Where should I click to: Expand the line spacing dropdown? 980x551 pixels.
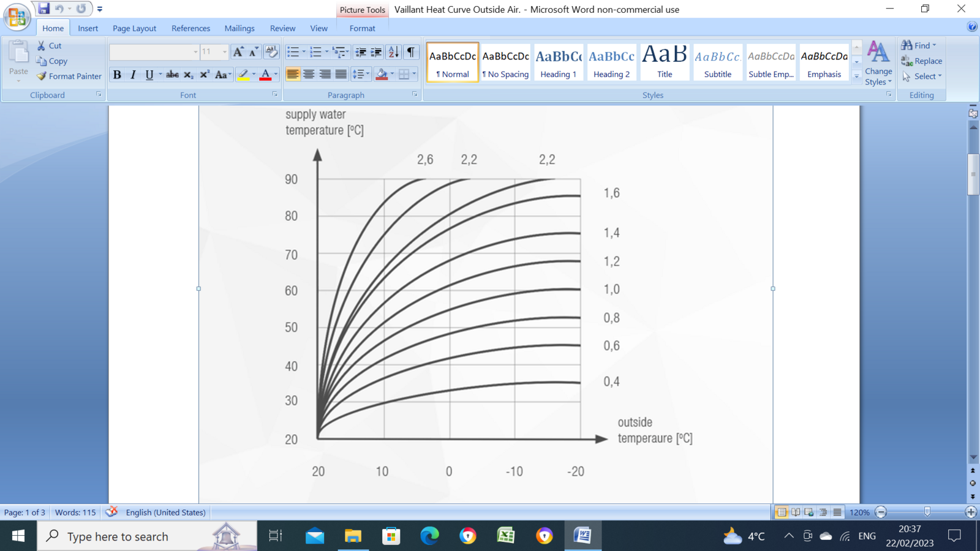367,75
